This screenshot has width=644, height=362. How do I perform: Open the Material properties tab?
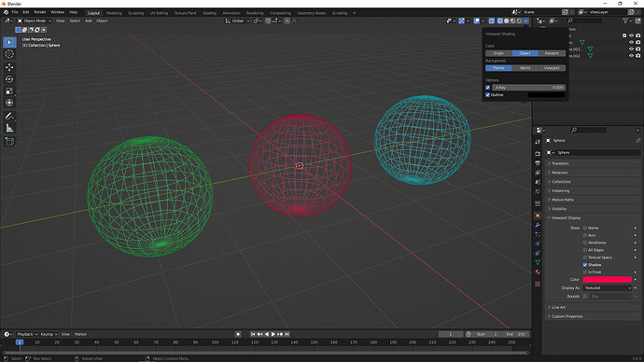pos(538,271)
